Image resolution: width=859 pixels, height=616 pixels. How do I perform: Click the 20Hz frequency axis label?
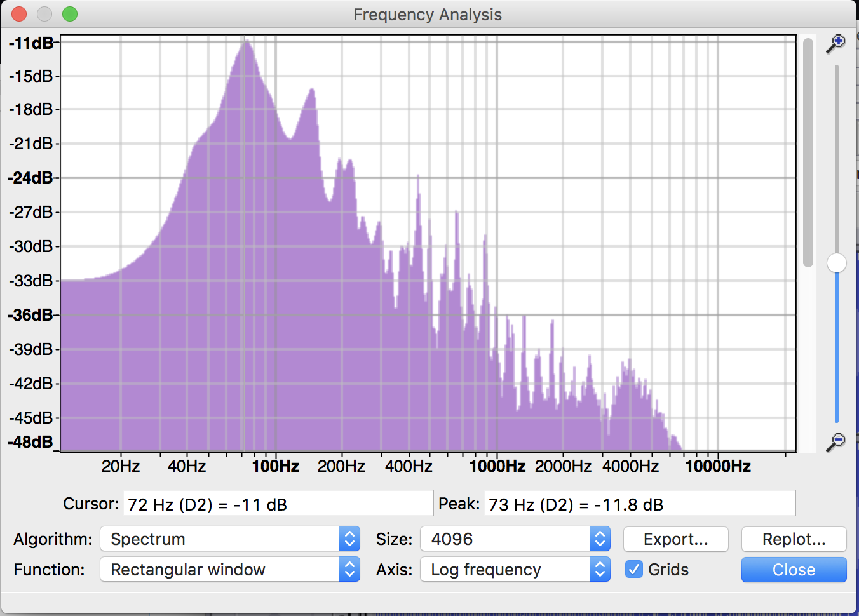[121, 466]
